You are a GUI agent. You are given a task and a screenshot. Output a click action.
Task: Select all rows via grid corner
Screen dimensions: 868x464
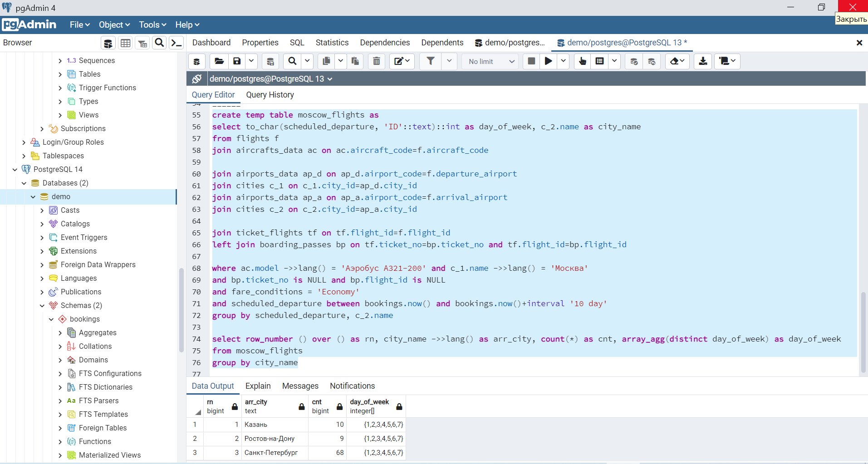[x=195, y=406]
